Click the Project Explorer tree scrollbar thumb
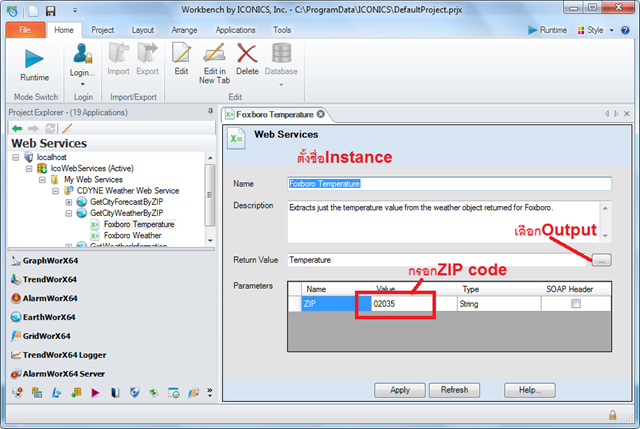 coord(210,195)
